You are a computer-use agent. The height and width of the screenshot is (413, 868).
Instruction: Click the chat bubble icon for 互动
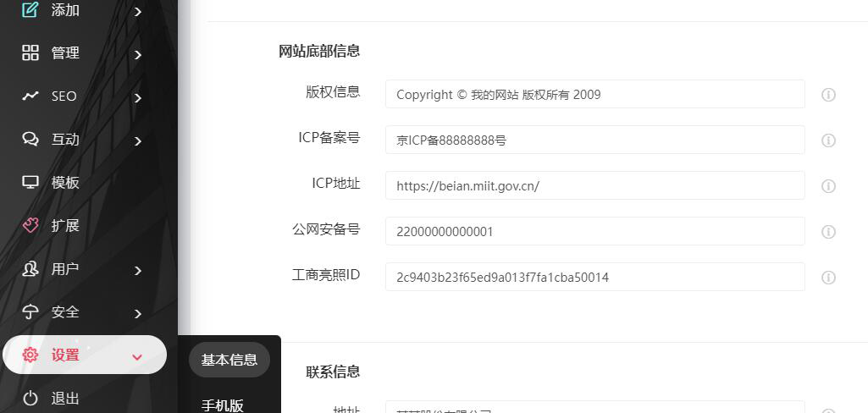coord(30,139)
